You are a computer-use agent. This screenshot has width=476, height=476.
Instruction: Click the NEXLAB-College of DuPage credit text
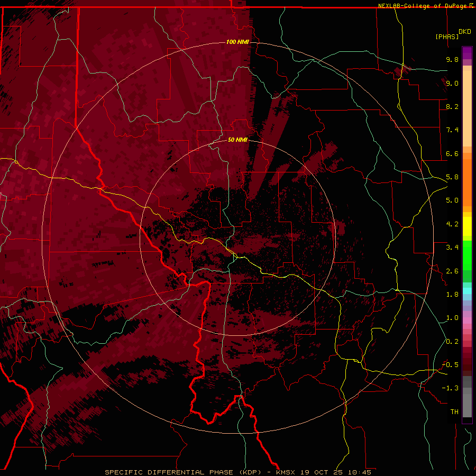click(x=424, y=6)
